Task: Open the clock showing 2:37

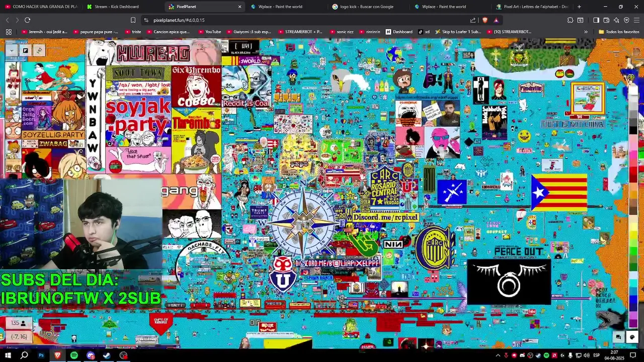Action: (614, 355)
